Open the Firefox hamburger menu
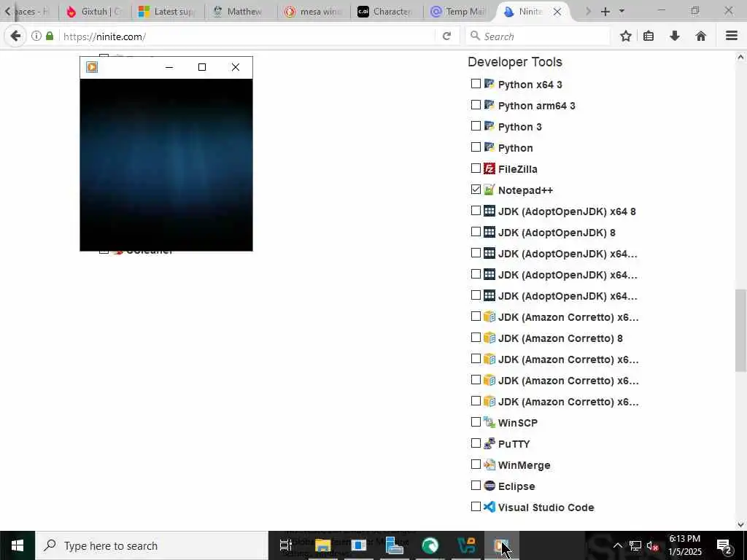The height and width of the screenshot is (560, 747). (x=732, y=36)
